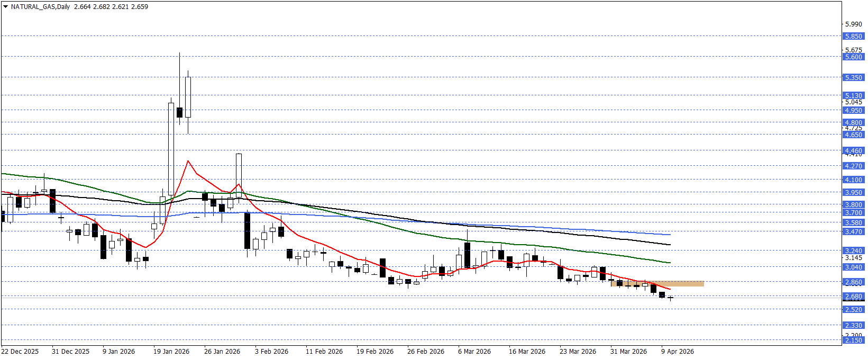Image resolution: width=868 pixels, height=358 pixels.
Task: Select the orange rectangle zone near 2.860
Action: click(657, 284)
